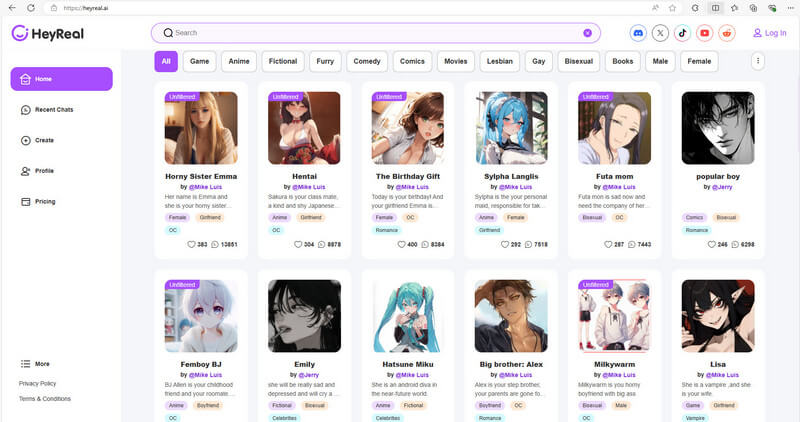
Task: Open Pricing in the sidebar
Action: [38, 202]
